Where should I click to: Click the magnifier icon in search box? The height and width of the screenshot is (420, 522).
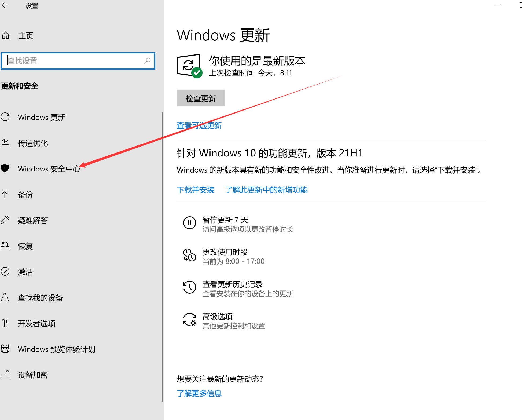pyautogui.click(x=147, y=61)
